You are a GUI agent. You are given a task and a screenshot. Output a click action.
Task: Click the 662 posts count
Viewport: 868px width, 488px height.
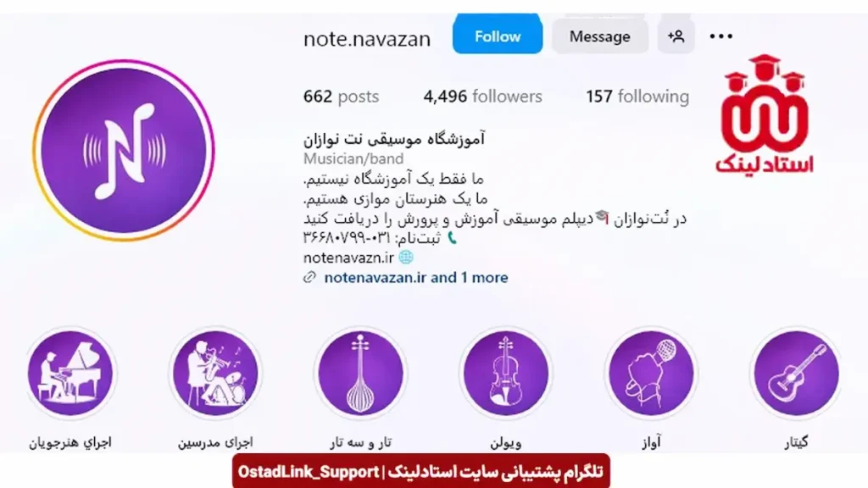(341, 97)
